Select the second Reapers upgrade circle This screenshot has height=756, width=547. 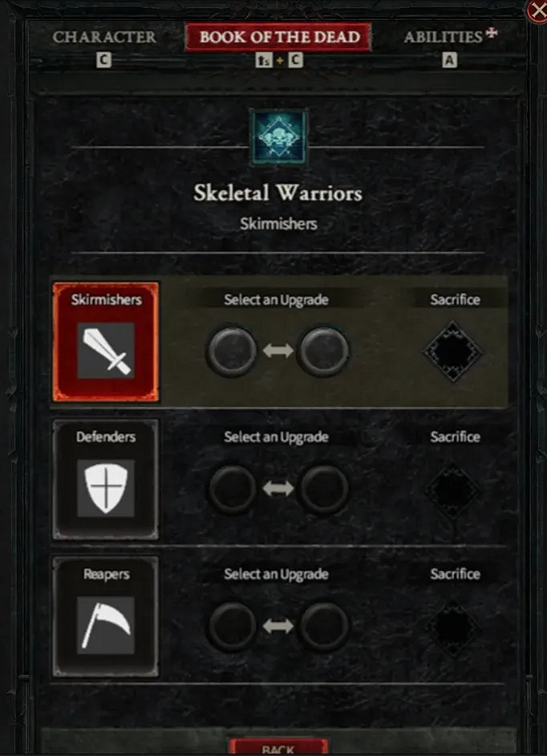[x=324, y=626]
